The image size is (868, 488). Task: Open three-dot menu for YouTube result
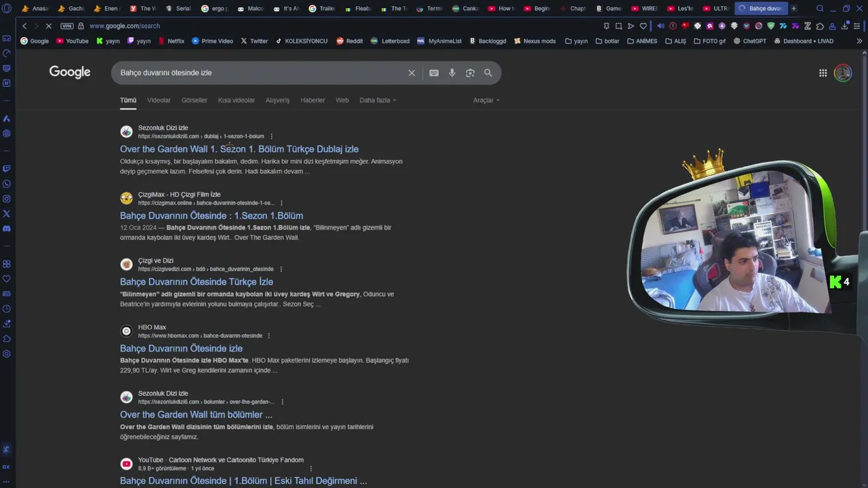[x=311, y=468]
